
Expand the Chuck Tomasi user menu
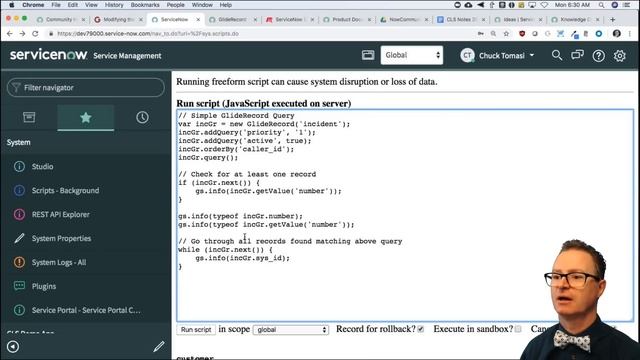click(497, 56)
